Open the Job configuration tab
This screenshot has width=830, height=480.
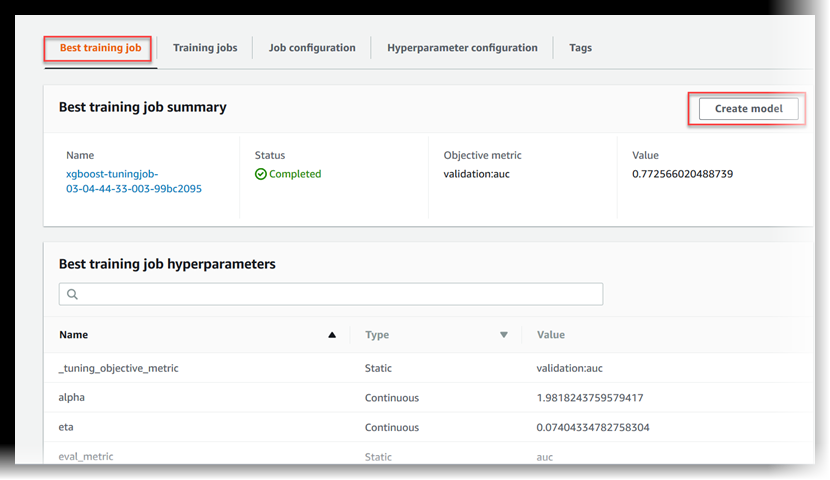312,48
